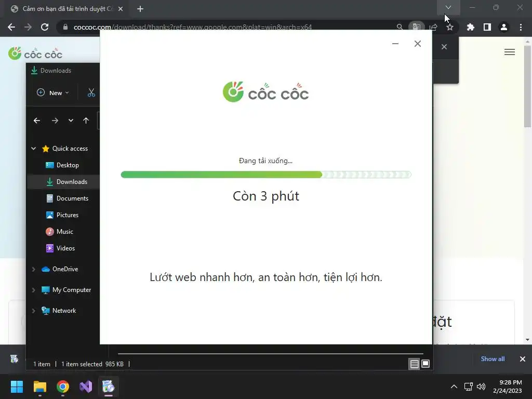Switch Explorer to large icons view
Image resolution: width=532 pixels, height=399 pixels.
tap(425, 364)
